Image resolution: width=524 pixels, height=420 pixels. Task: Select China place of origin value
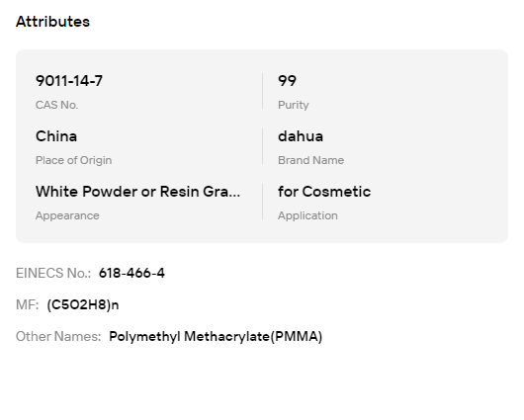[56, 136]
